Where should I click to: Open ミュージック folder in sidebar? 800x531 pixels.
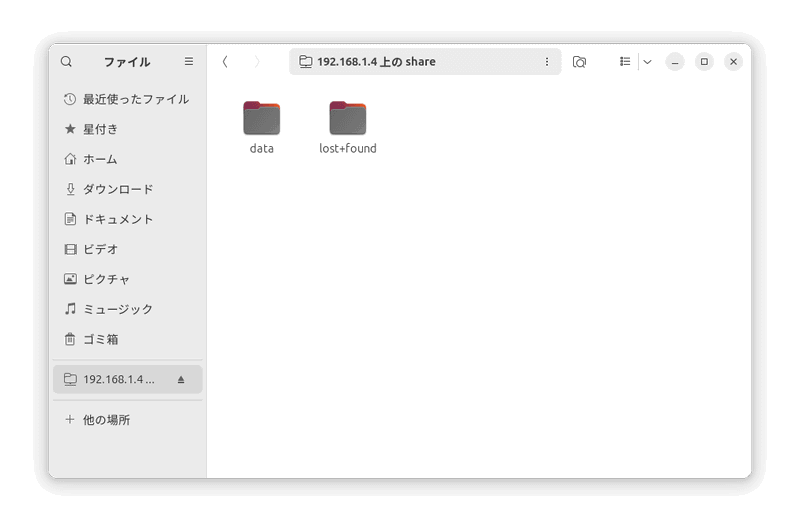coord(128,309)
